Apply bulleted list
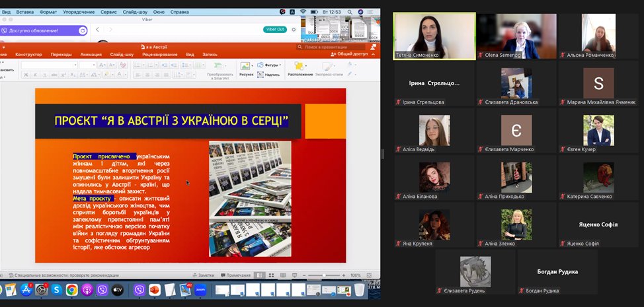This screenshot has height=307, width=644. pyautogui.click(x=138, y=65)
